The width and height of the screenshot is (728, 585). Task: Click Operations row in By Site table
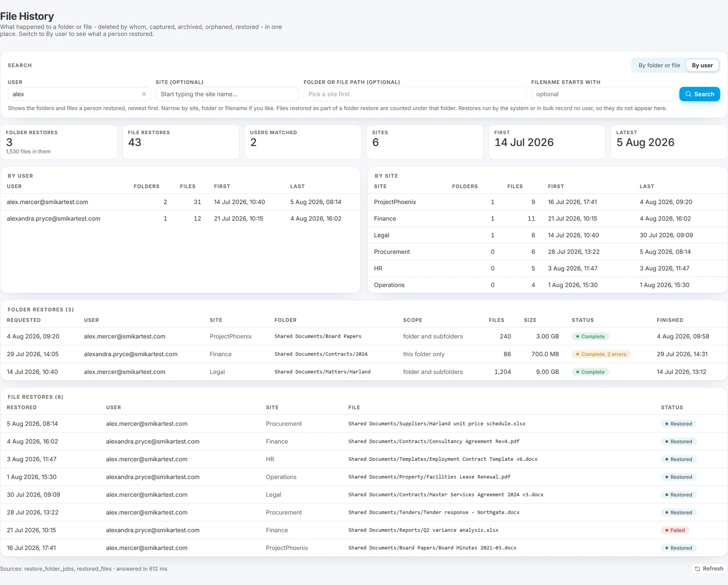[547, 285]
